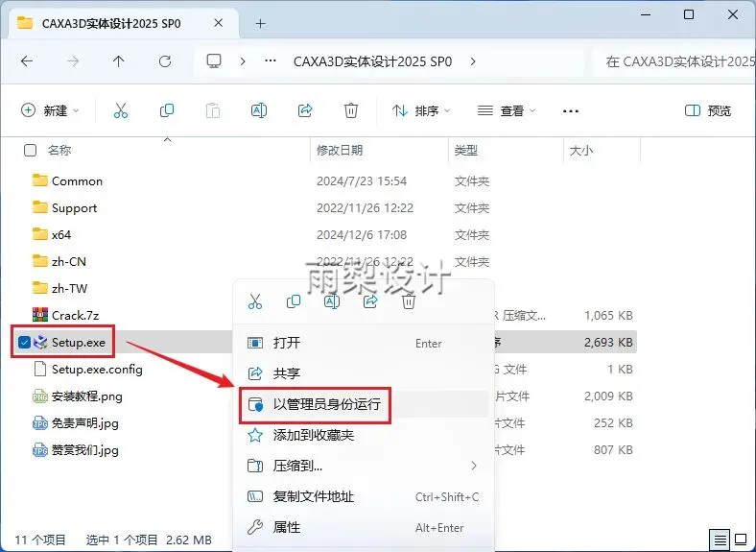Select 属性 in the context menu
Viewport: 756px width, 552px height.
tap(365, 527)
